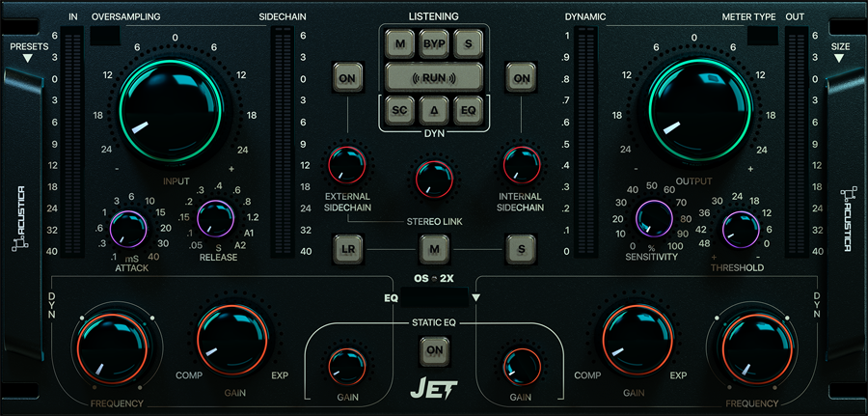Click the left DYN Frequency knob
868x416 pixels.
coord(112,349)
